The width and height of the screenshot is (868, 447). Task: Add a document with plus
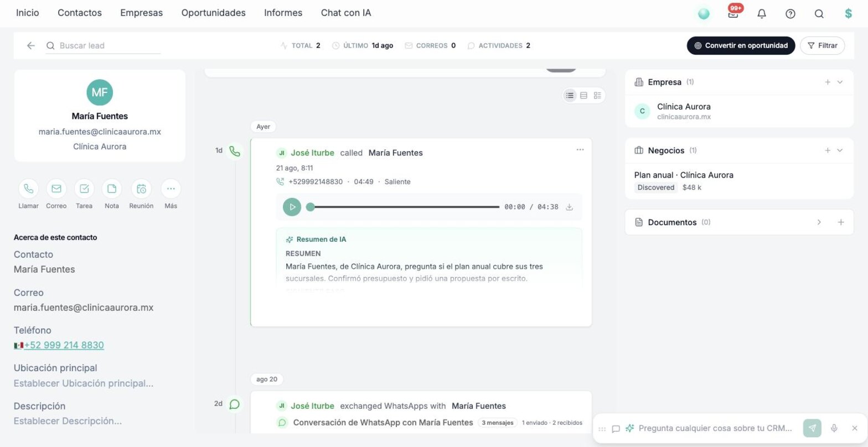(841, 222)
